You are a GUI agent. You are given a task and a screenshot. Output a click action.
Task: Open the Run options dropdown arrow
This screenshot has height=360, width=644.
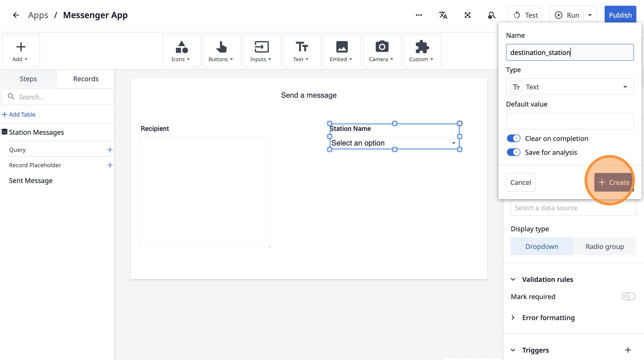(590, 15)
